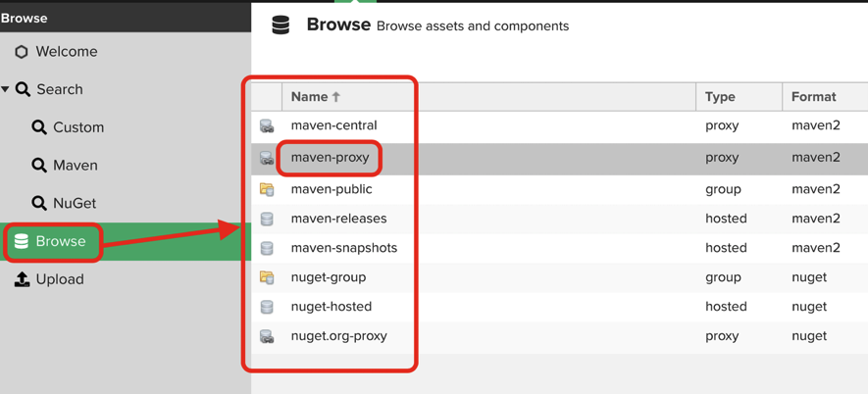Sort the list by Format column

tap(813, 97)
